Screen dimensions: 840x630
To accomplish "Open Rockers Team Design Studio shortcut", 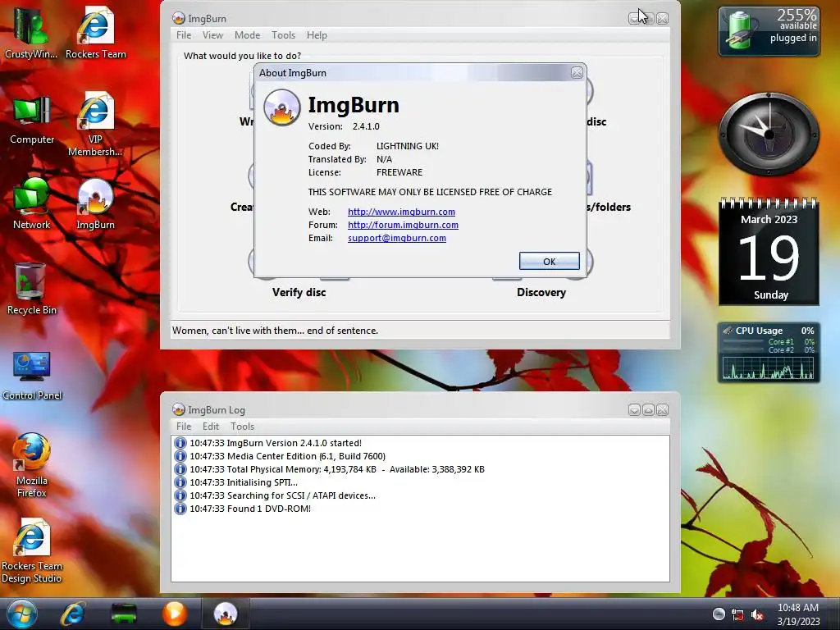I will click(x=32, y=550).
